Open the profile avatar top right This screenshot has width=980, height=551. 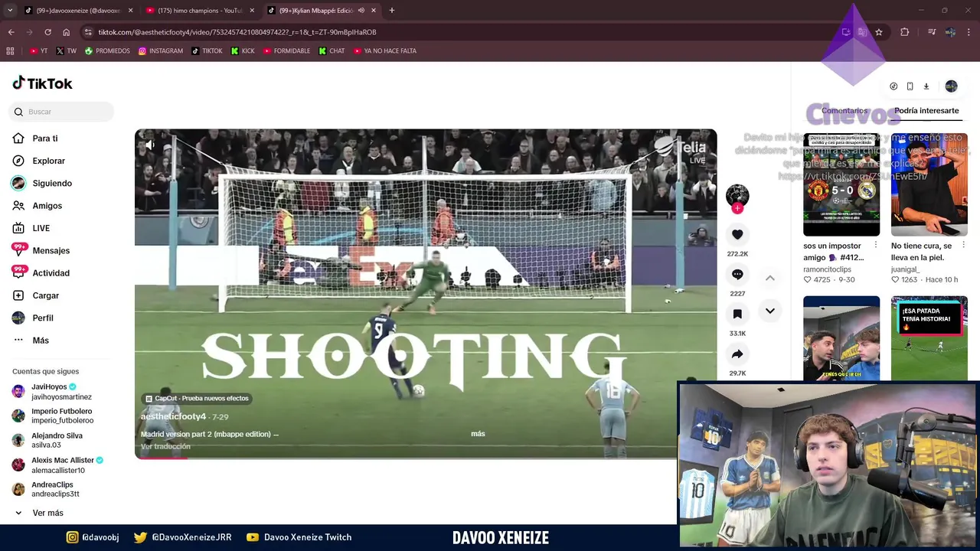[951, 86]
